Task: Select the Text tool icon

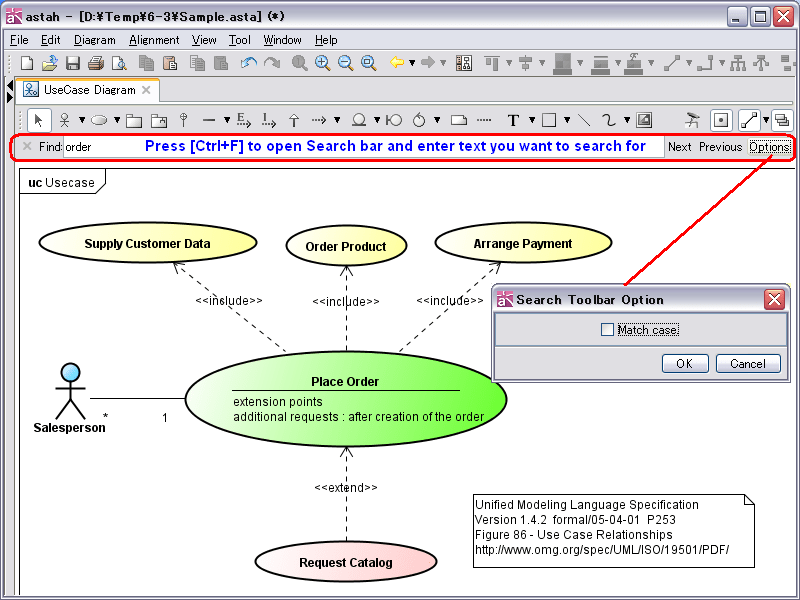Action: [513, 121]
